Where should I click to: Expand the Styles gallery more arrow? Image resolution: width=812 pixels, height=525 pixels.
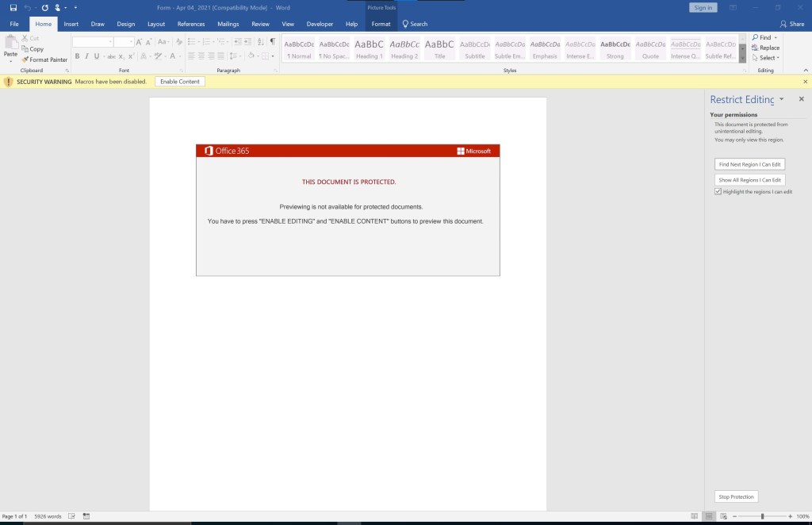click(742, 59)
